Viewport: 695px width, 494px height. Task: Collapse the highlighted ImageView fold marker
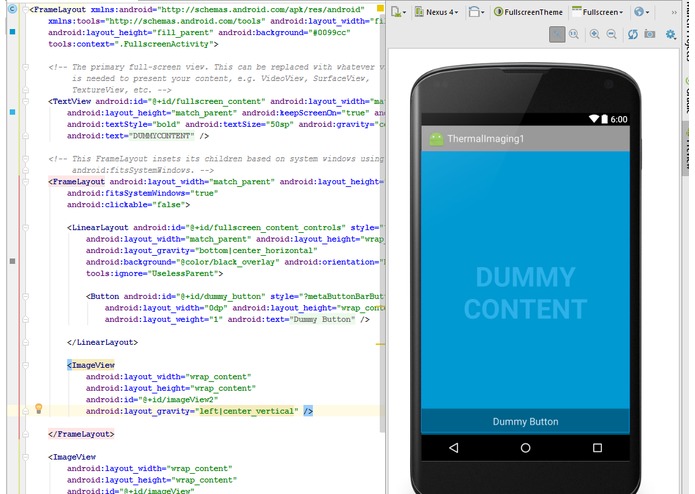pos(25,366)
